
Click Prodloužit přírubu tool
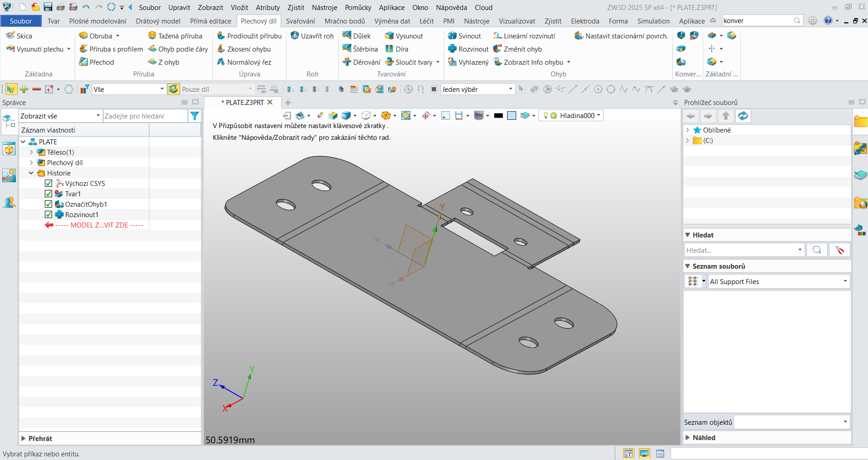(x=249, y=36)
